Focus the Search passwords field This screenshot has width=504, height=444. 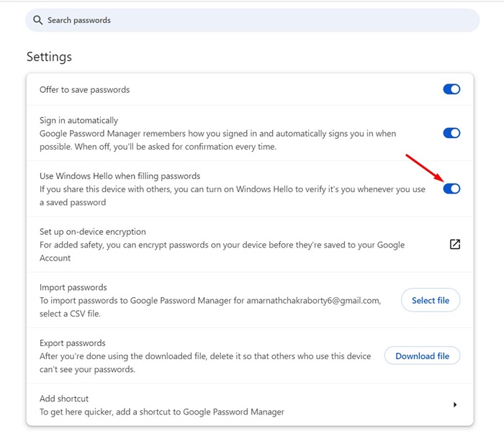(252, 20)
